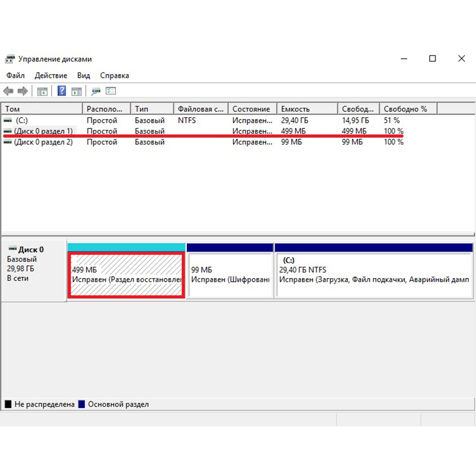Viewport: 476px width, 476px height.
Task: Sort by the Состояние column header
Action: pos(253,109)
